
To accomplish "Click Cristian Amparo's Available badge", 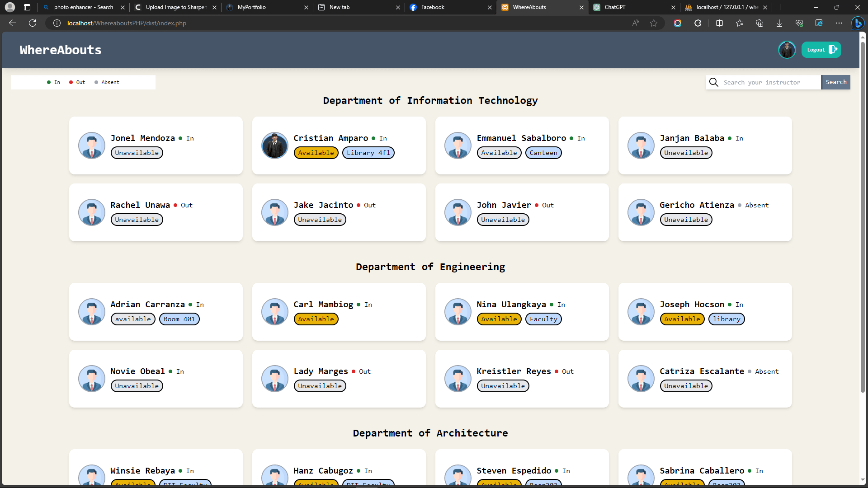I will [x=316, y=153].
